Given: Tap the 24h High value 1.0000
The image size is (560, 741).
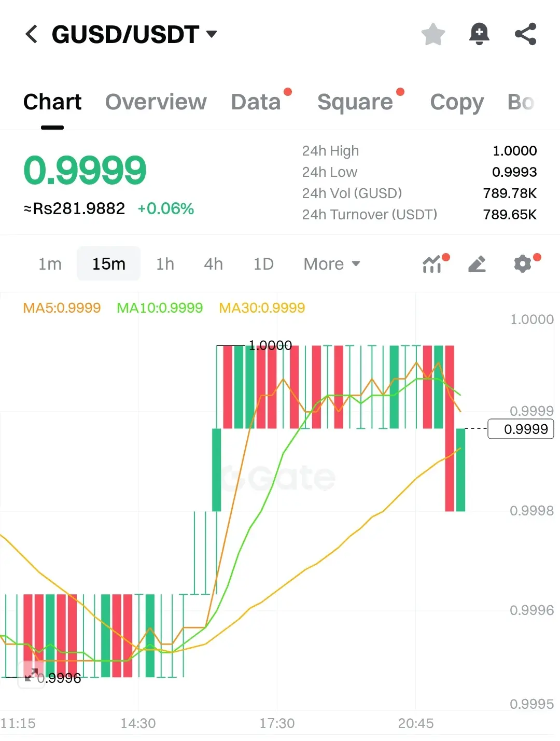Looking at the screenshot, I should [x=514, y=151].
